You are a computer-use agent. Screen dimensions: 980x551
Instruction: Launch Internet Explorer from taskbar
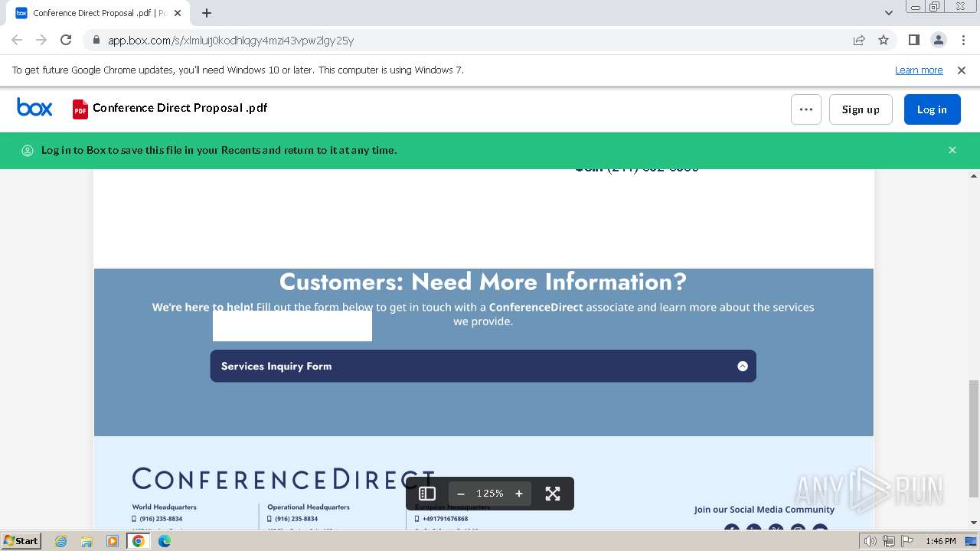(x=61, y=541)
